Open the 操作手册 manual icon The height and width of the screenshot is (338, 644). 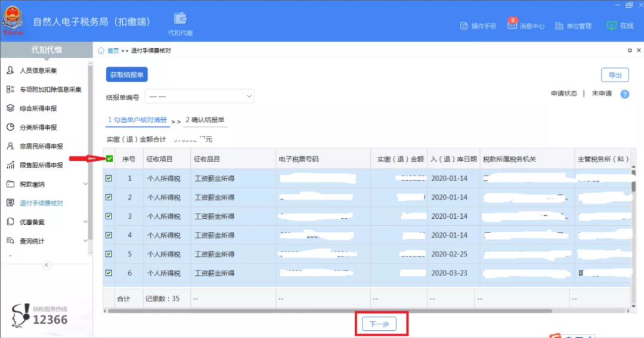[x=464, y=26]
